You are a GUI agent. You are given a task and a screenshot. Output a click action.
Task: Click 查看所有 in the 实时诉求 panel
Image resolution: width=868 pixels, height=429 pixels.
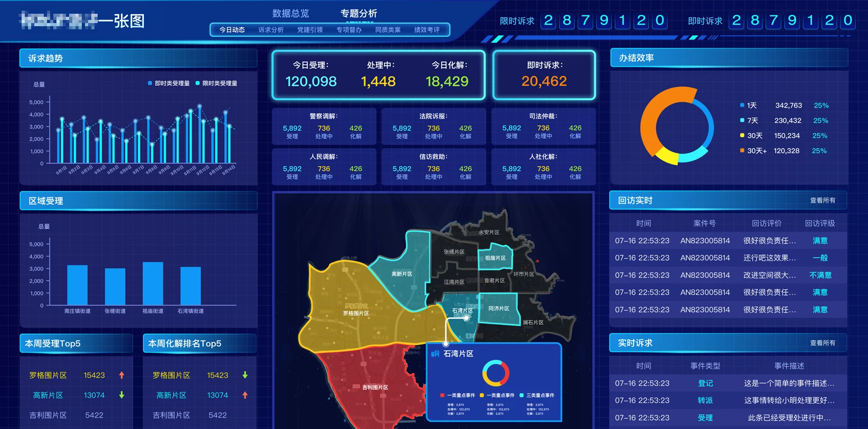[x=822, y=342]
